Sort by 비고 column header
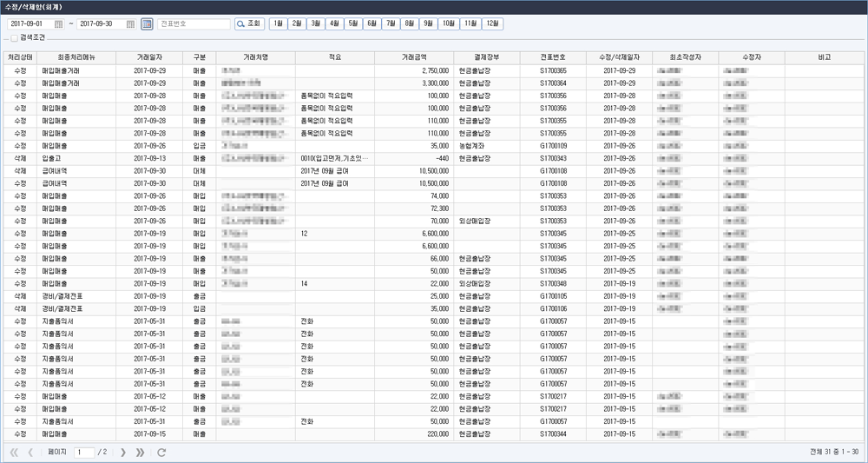 coord(825,57)
